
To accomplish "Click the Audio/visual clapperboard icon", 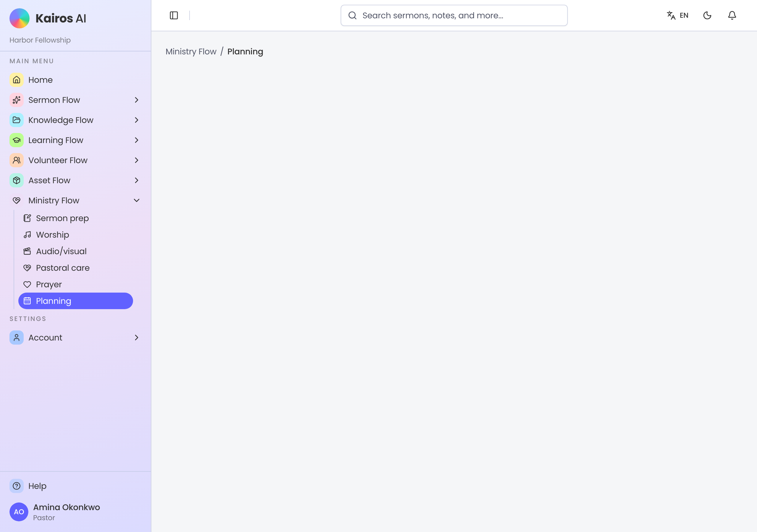I will click(x=28, y=251).
